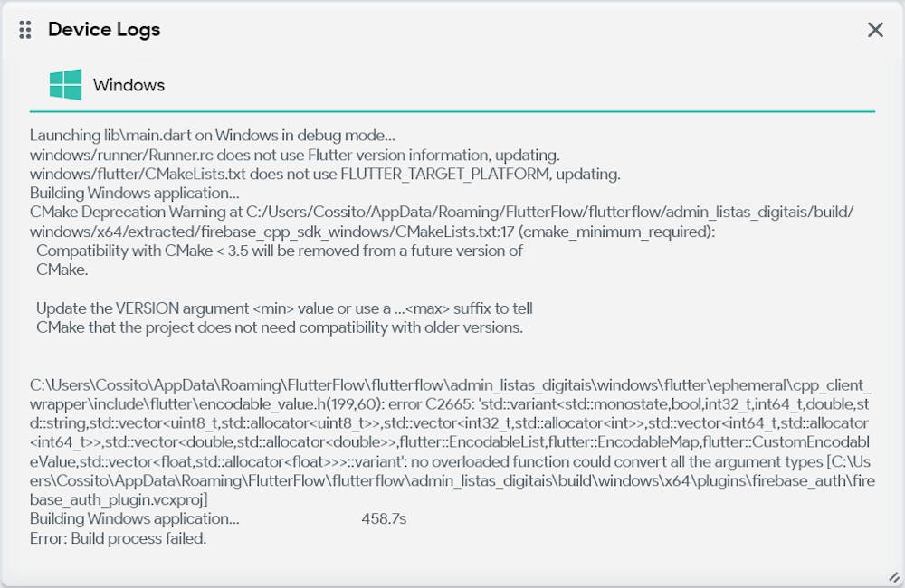Screen dimensions: 905x588
Task: Click the FLUTTER_TARGET_PLATFORM updating log line
Action: [325, 174]
